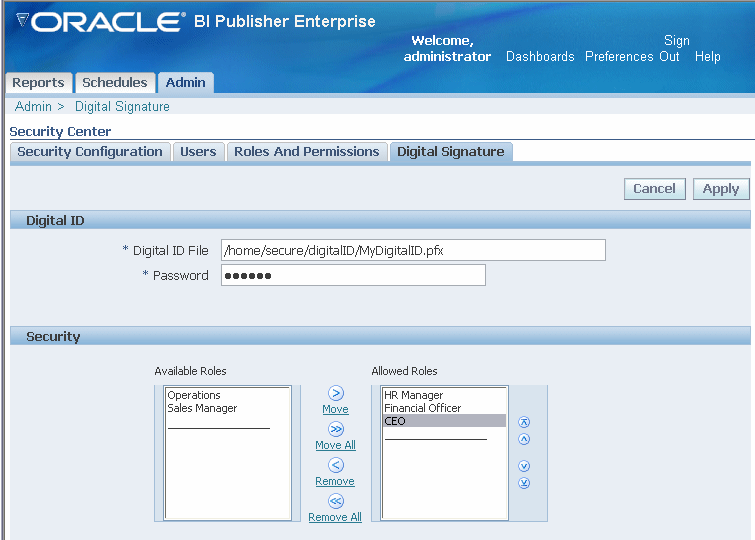The image size is (755, 540).
Task: Click the Cancel button
Action: [654, 188]
